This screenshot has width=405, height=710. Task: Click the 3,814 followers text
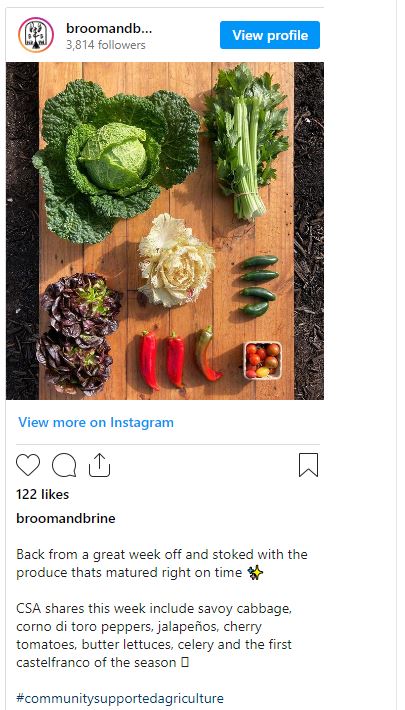tap(106, 45)
